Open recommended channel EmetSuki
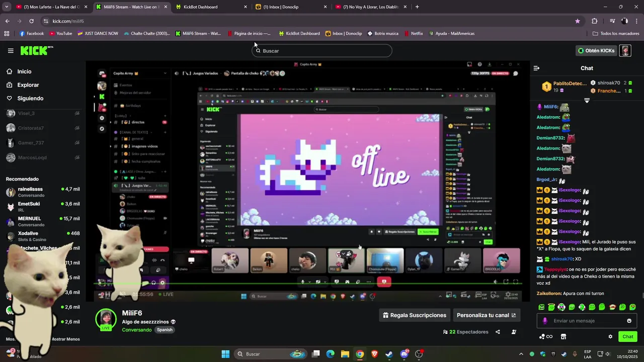 [43, 207]
